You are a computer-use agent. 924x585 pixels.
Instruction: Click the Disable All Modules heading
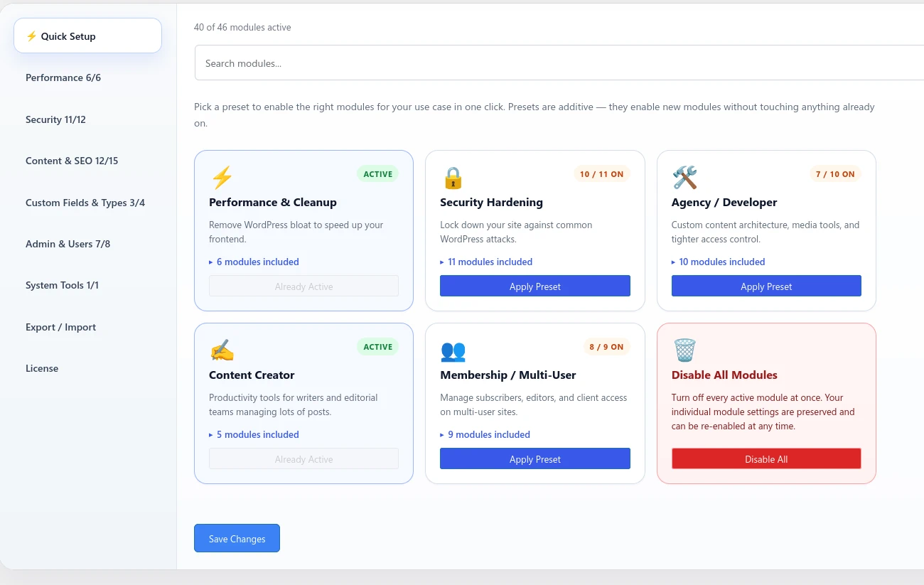pyautogui.click(x=724, y=375)
